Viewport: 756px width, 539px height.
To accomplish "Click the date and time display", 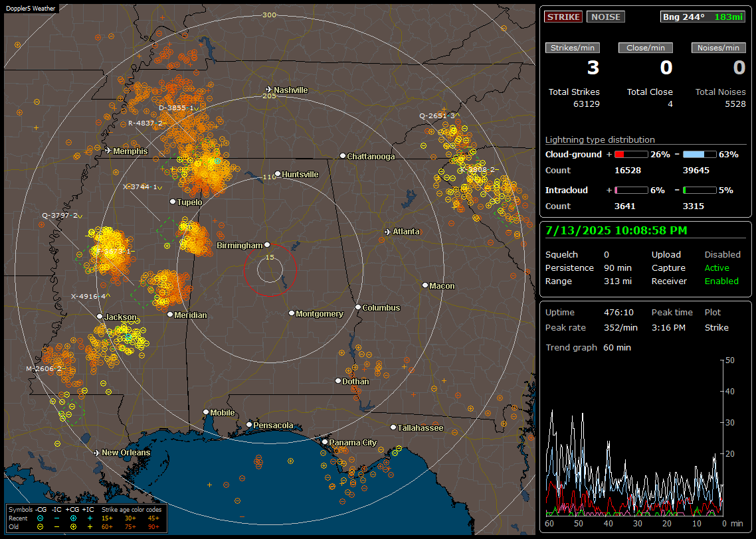I will coord(616,230).
